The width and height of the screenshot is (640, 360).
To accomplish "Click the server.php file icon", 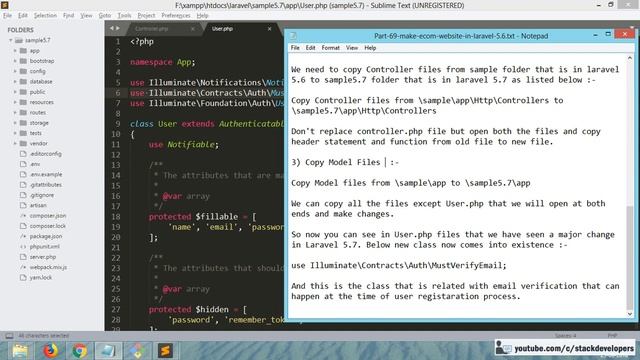I will coord(23,257).
